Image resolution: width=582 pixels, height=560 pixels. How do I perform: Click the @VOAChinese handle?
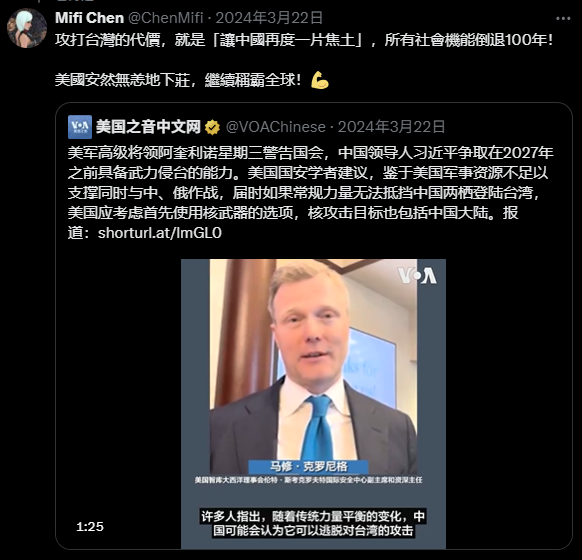tap(276, 127)
